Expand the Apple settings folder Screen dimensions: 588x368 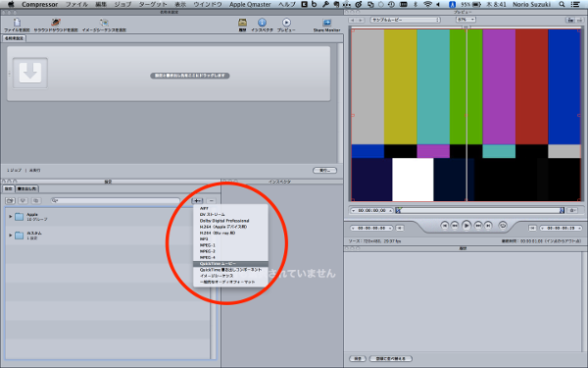click(11, 217)
